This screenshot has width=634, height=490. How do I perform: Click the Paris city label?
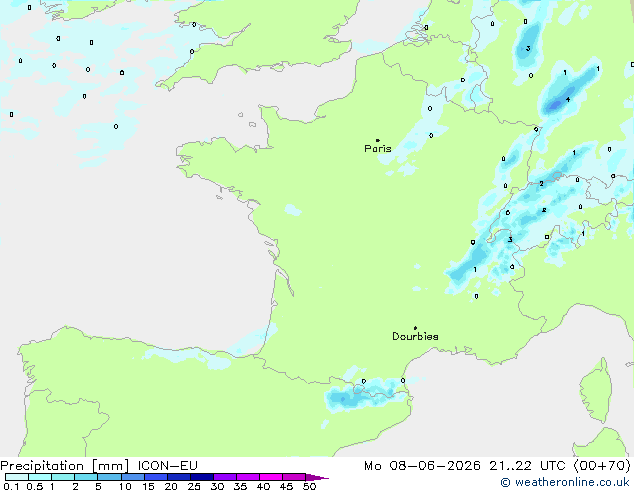point(378,148)
